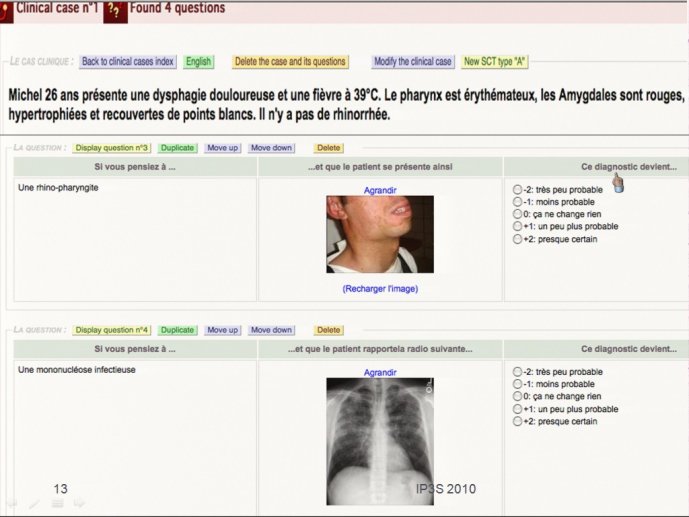Open the slideshow menu icon
The height and width of the screenshot is (517, 689).
[x=57, y=504]
